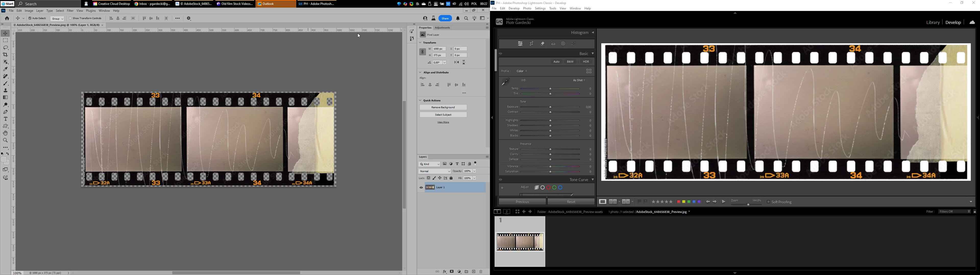Enable the Soft Proofing checkbox
This screenshot has height=275, width=980.
768,202
